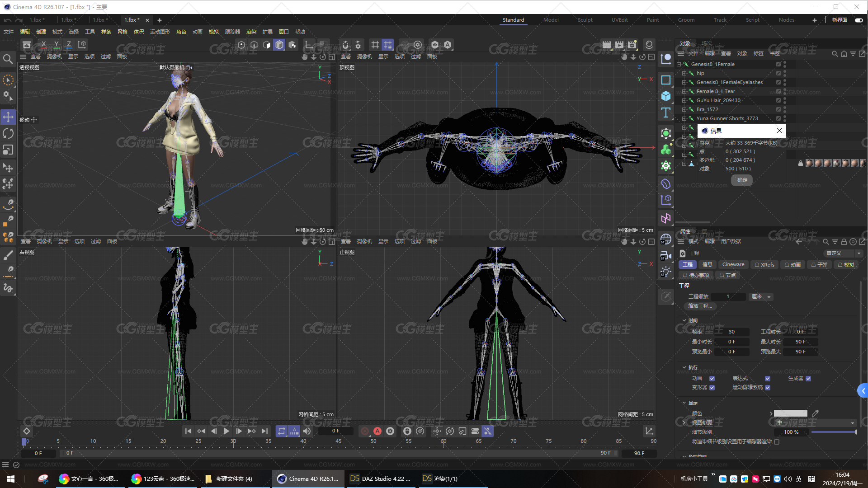Add a new document tab with plus
The height and width of the screenshot is (488, 868).
[159, 20]
